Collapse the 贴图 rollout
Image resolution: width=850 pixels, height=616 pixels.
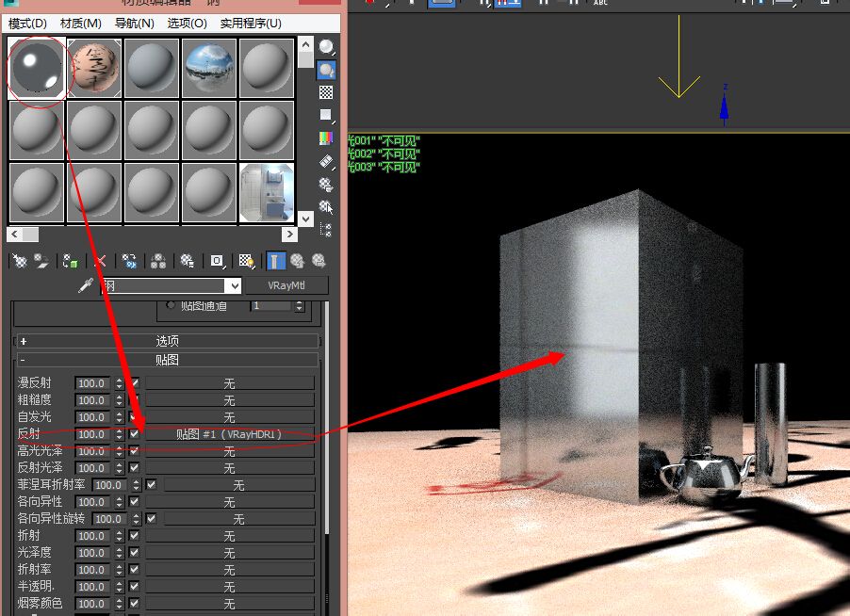167,360
